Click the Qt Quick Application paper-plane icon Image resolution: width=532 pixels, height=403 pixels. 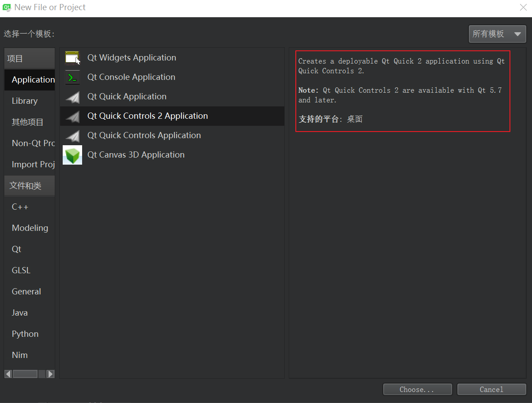click(72, 97)
